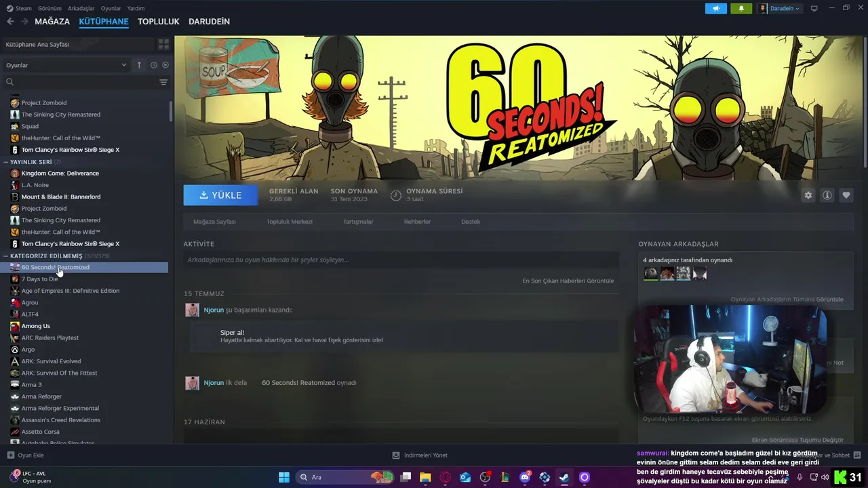Open advanced library filter icon

click(163, 82)
